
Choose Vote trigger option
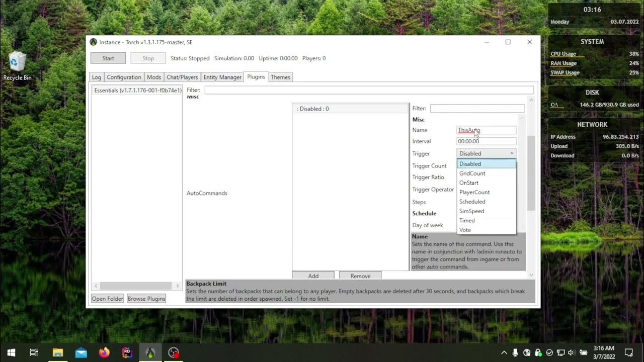(x=486, y=230)
